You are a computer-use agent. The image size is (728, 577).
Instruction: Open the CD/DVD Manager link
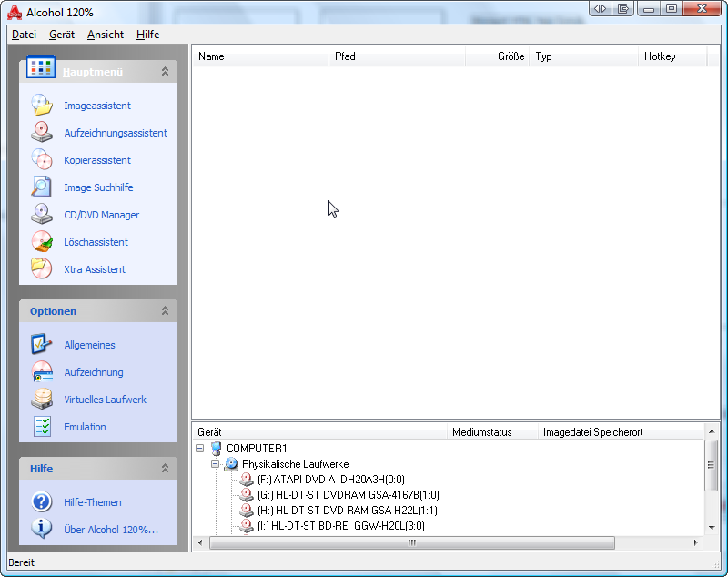101,215
